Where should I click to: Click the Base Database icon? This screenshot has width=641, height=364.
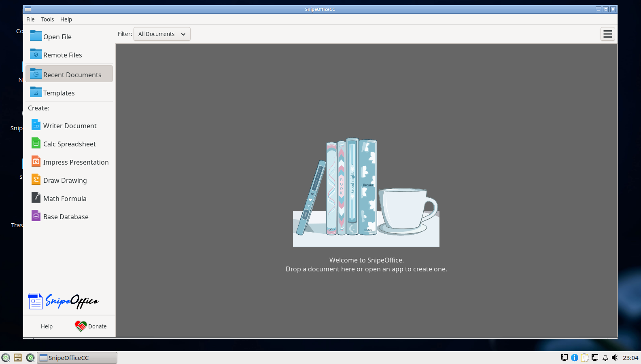36,216
